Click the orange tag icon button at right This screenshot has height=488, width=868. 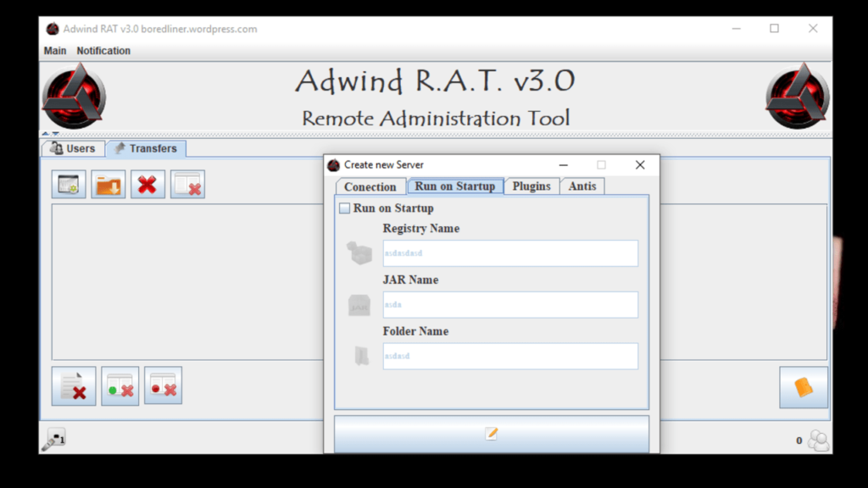804,387
